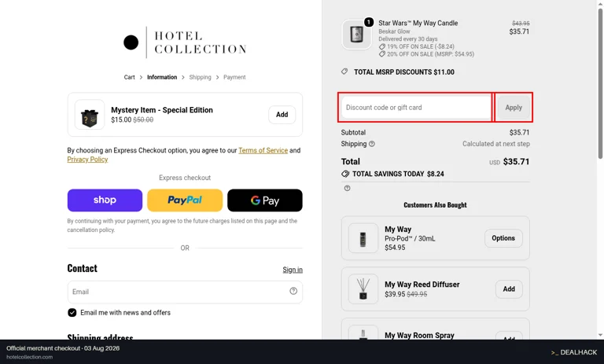Click the 'Calculated at next step' text
This screenshot has width=604, height=364.
(496, 144)
